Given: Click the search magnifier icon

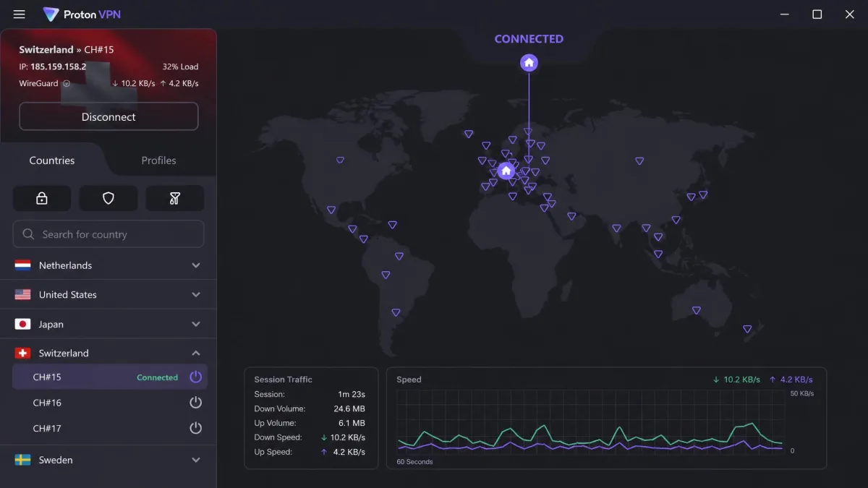Looking at the screenshot, I should (x=29, y=234).
